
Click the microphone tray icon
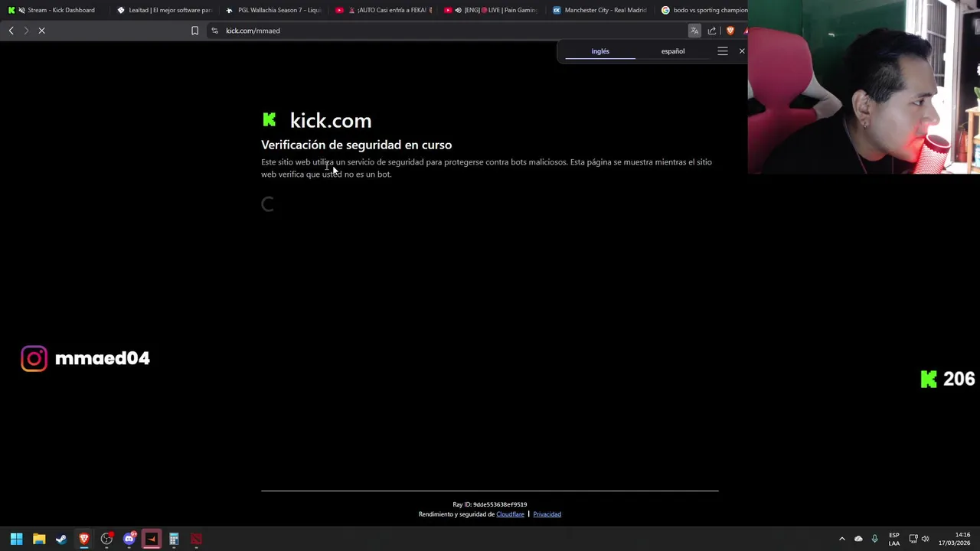874,539
